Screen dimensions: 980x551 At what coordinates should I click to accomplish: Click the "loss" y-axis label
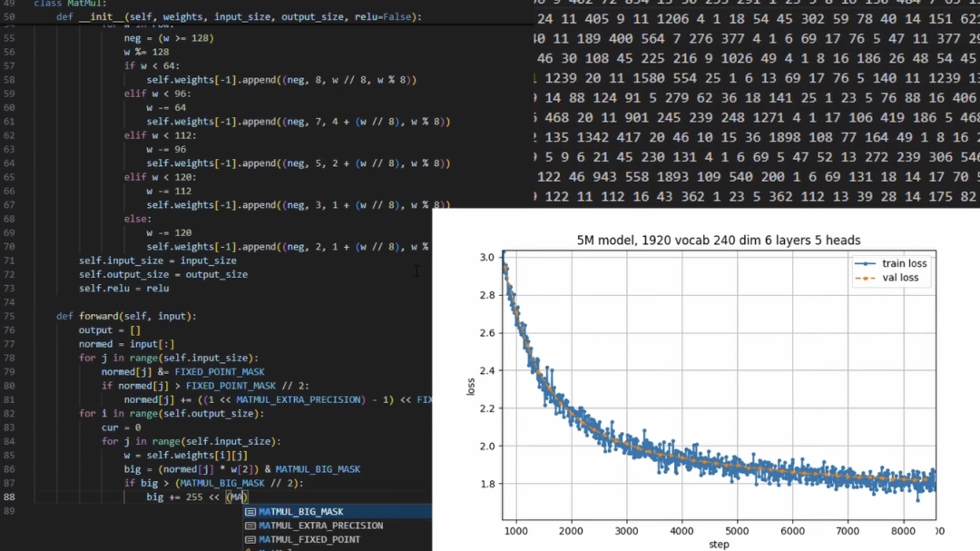[470, 387]
